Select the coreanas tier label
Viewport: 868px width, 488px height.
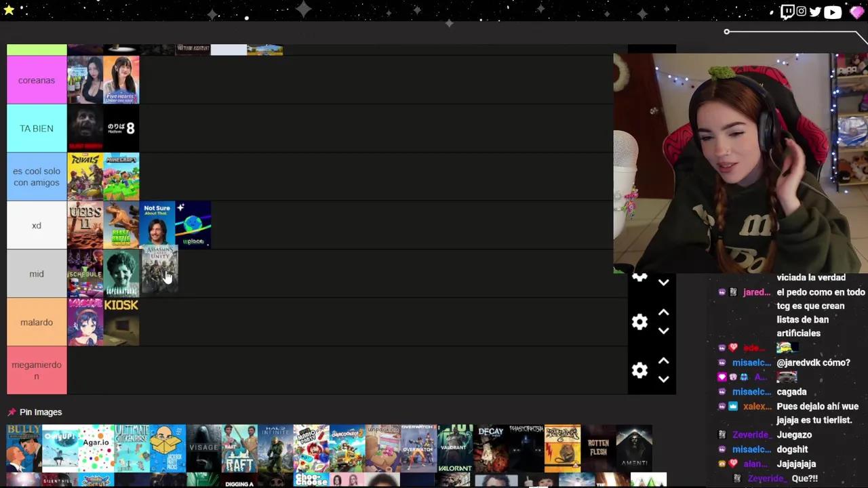[37, 80]
